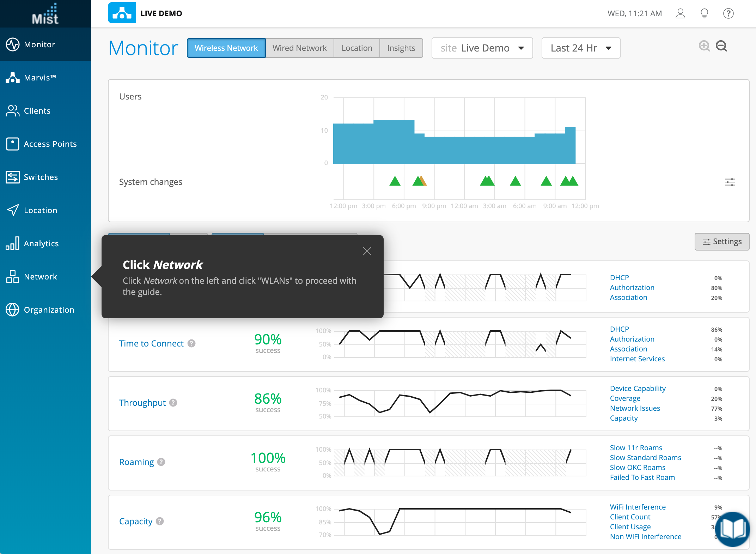Click the zoom out magnifier icon
756x554 pixels.
click(721, 46)
